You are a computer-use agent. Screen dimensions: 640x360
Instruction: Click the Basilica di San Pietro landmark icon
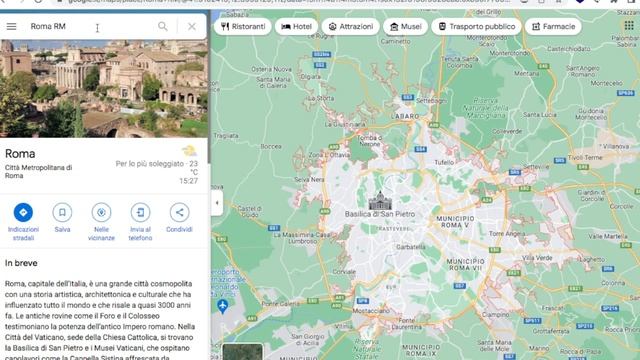[x=380, y=200]
